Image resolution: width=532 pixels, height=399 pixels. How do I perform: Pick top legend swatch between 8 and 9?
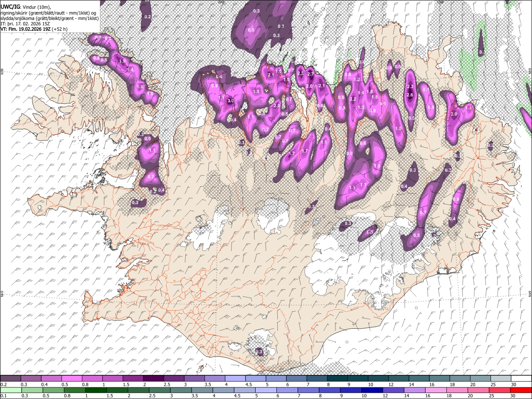click(337, 378)
